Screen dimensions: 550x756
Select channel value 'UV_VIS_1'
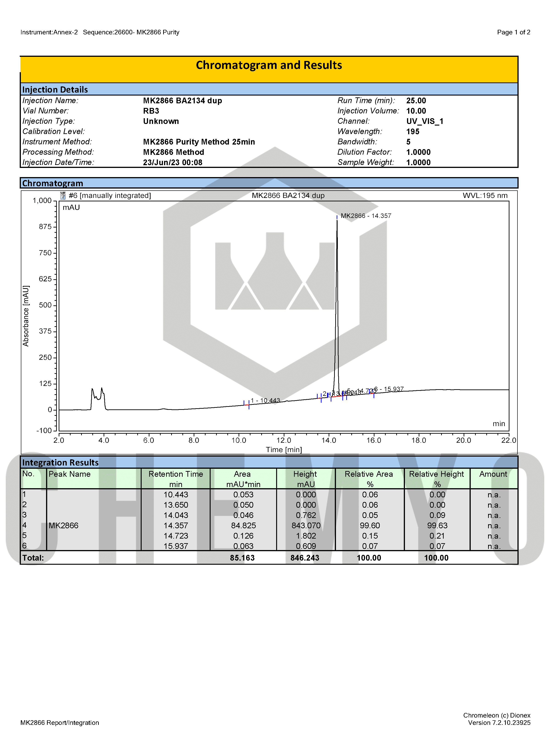point(425,121)
